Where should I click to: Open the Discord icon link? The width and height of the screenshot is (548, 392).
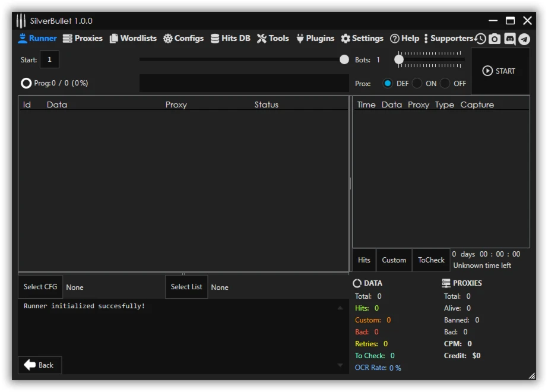(x=509, y=39)
